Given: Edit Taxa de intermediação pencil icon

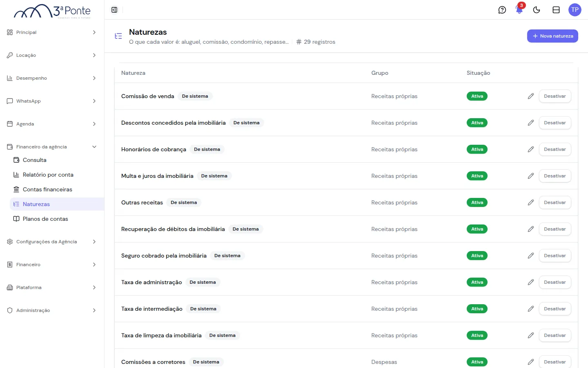Looking at the screenshot, I should 531,309.
